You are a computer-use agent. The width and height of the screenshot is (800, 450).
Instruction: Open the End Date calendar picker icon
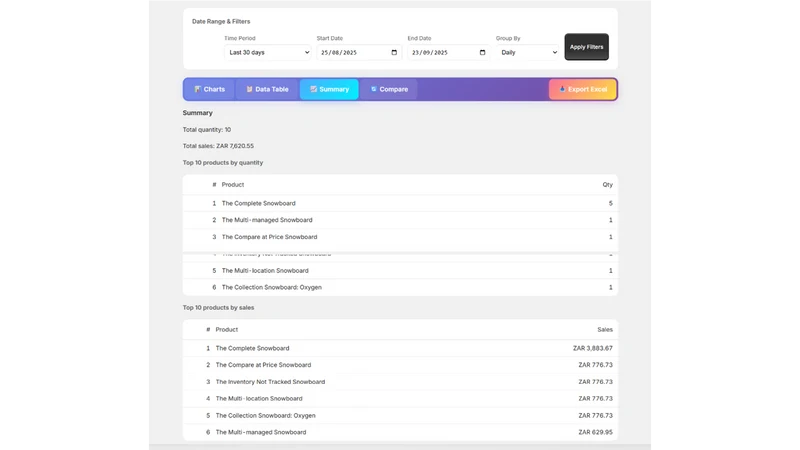tap(482, 53)
